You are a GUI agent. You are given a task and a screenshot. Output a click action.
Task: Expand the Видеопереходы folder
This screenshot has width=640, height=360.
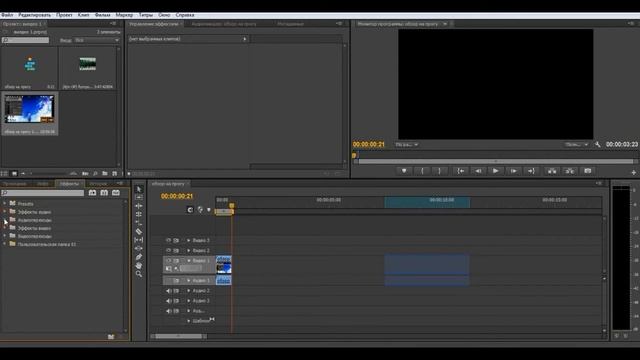point(4,236)
